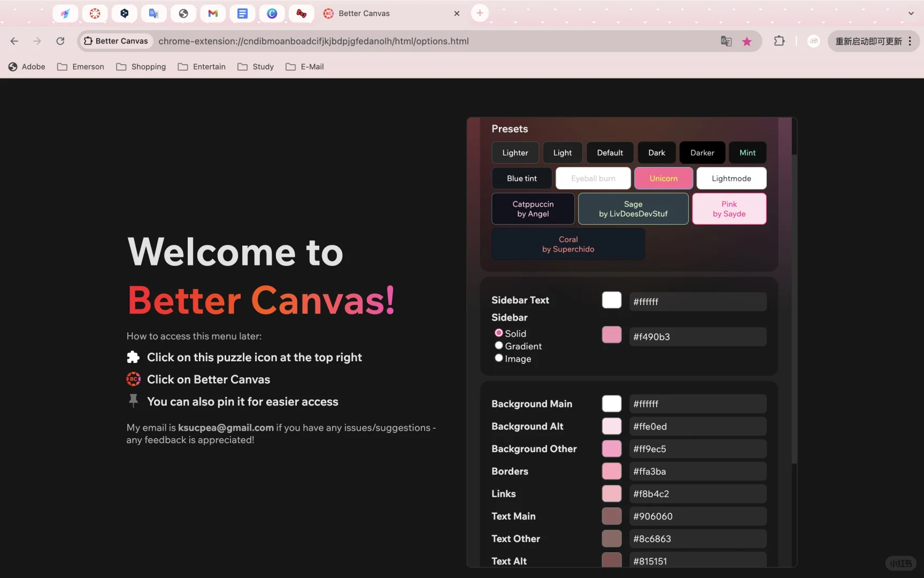The width and height of the screenshot is (924, 578).
Task: Apply the Coral by Superchido preset
Action: coord(568,244)
